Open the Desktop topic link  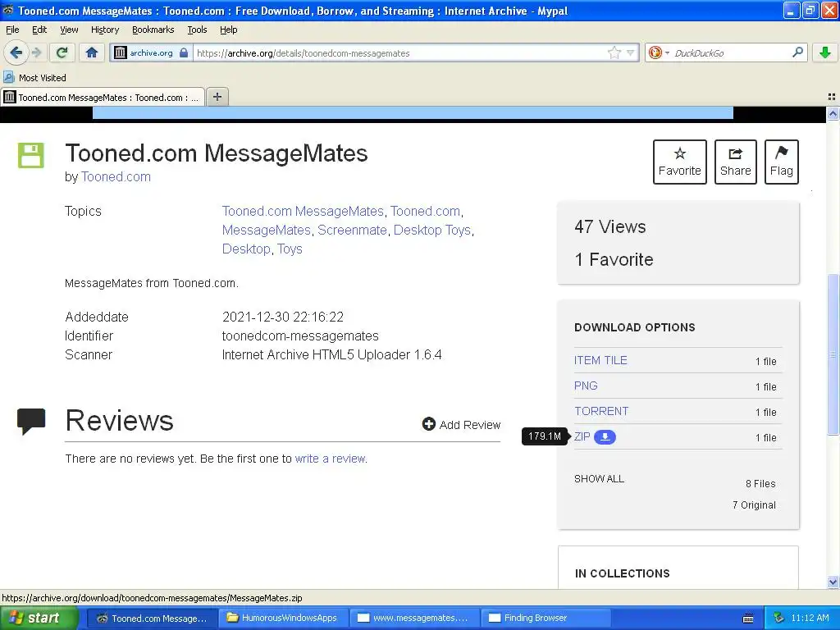click(x=246, y=249)
